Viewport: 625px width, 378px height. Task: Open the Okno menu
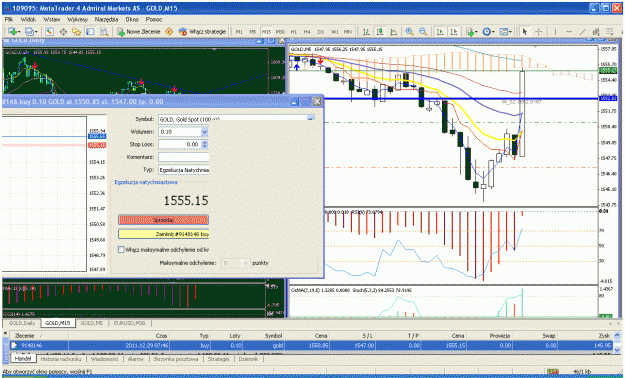(132, 19)
